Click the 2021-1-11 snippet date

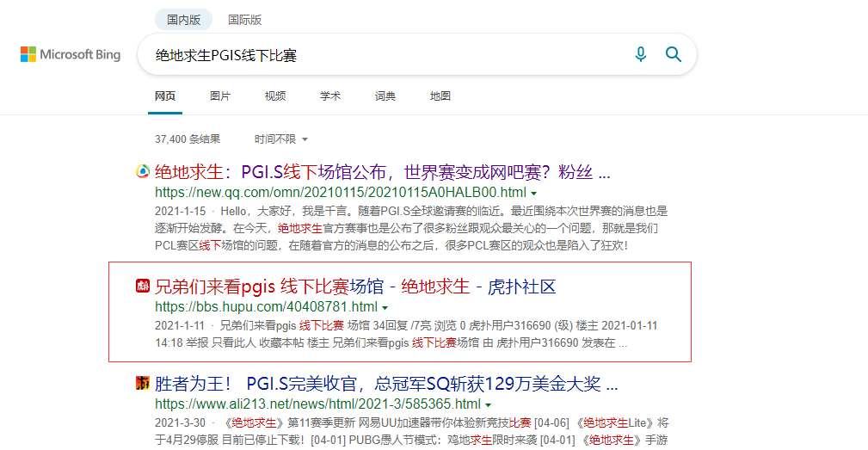[180, 325]
